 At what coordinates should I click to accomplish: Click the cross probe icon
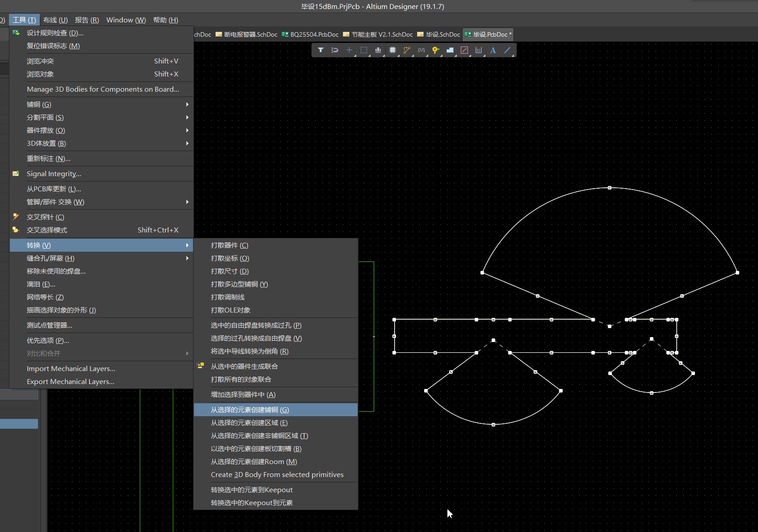click(16, 217)
